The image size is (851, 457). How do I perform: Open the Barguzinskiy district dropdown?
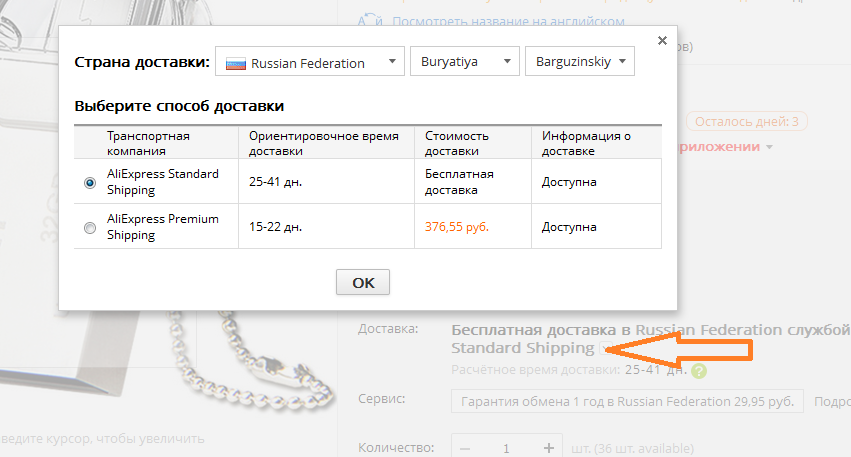580,61
